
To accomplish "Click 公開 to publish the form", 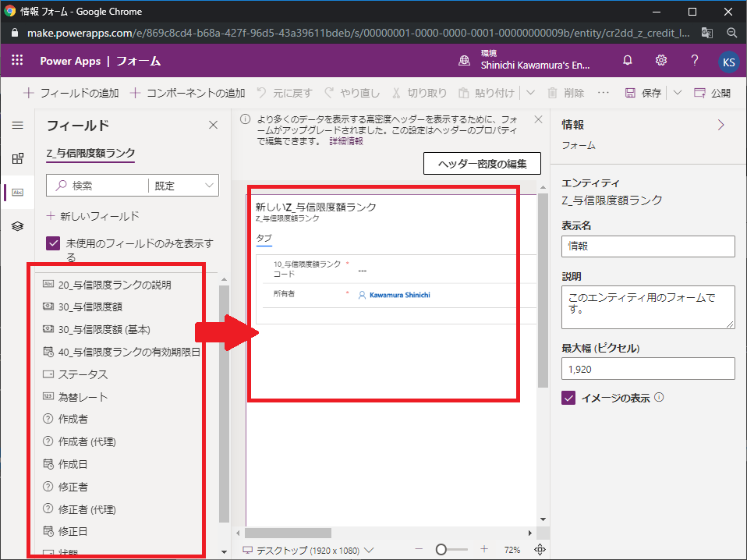I will click(x=712, y=93).
